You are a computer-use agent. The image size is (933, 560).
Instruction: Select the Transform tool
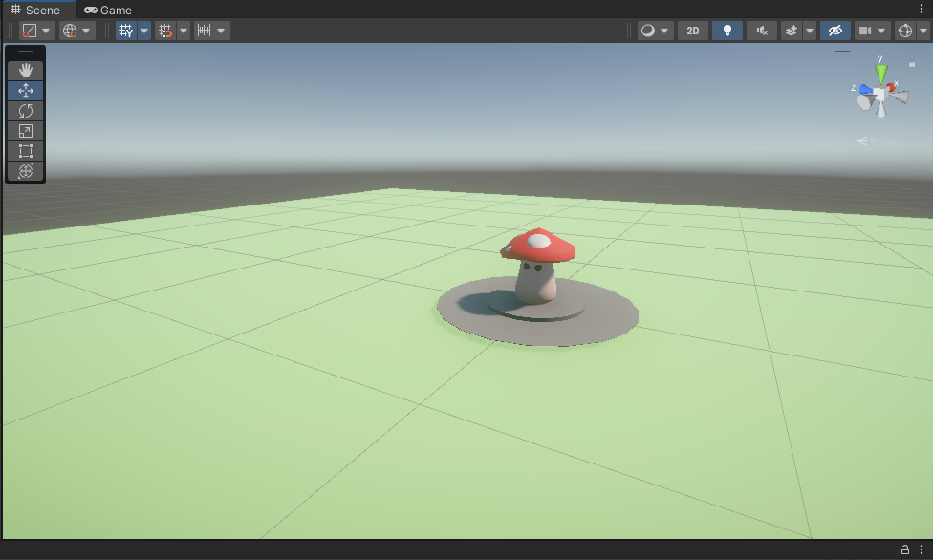[x=26, y=171]
